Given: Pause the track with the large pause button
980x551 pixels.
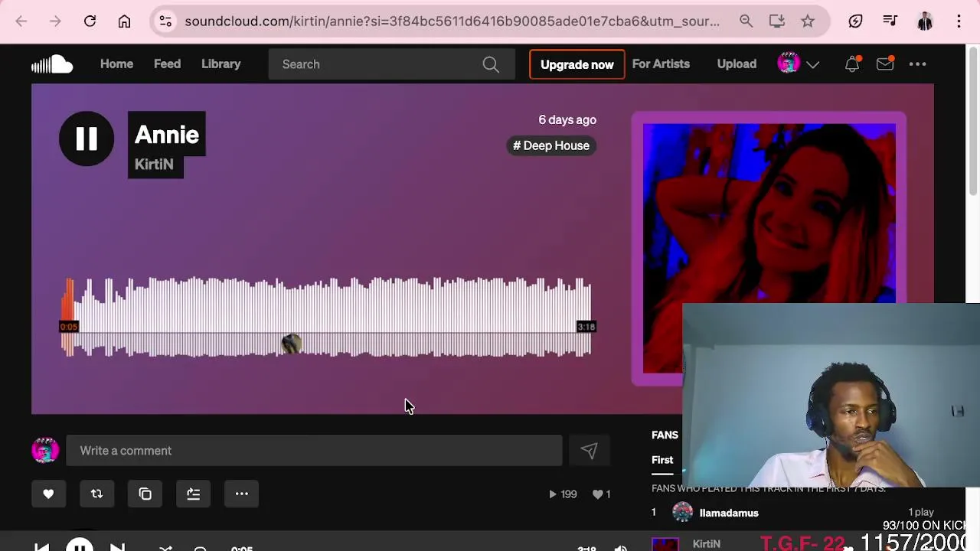Looking at the screenshot, I should click(87, 139).
